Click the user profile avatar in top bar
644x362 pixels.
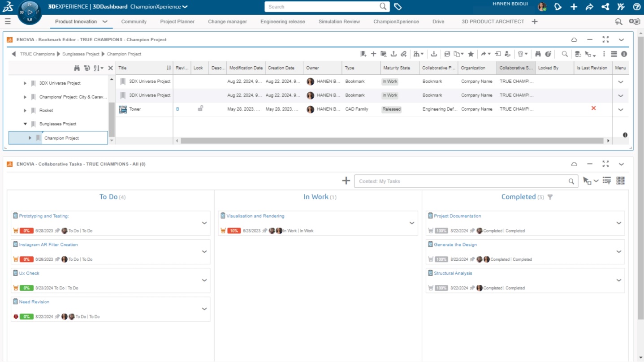click(542, 7)
